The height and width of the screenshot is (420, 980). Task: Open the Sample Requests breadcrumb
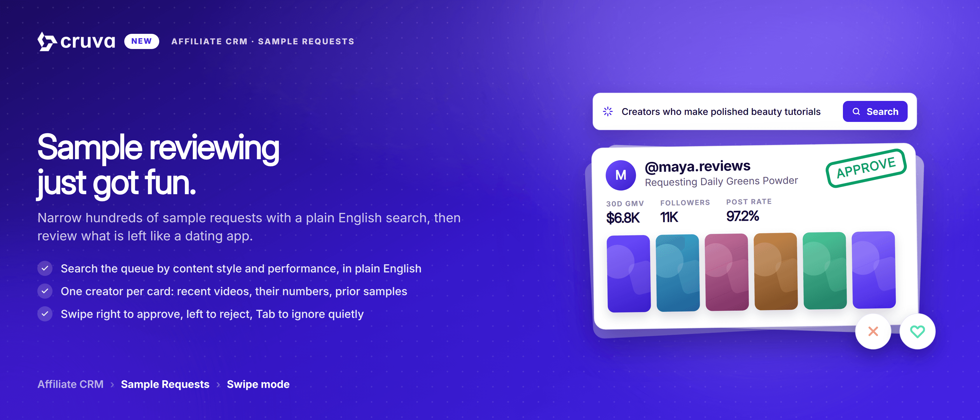165,384
